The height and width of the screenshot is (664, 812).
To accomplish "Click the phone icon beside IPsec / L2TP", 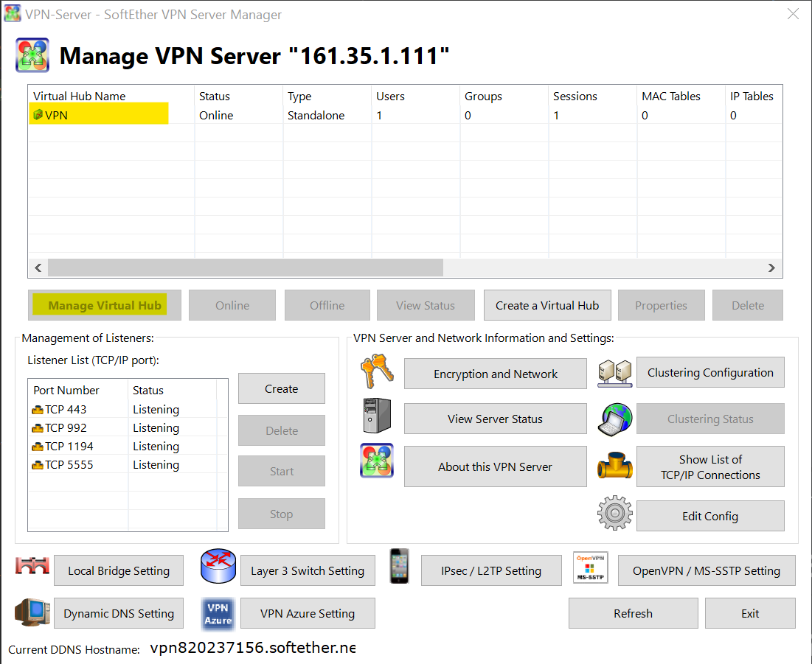I will click(x=399, y=566).
